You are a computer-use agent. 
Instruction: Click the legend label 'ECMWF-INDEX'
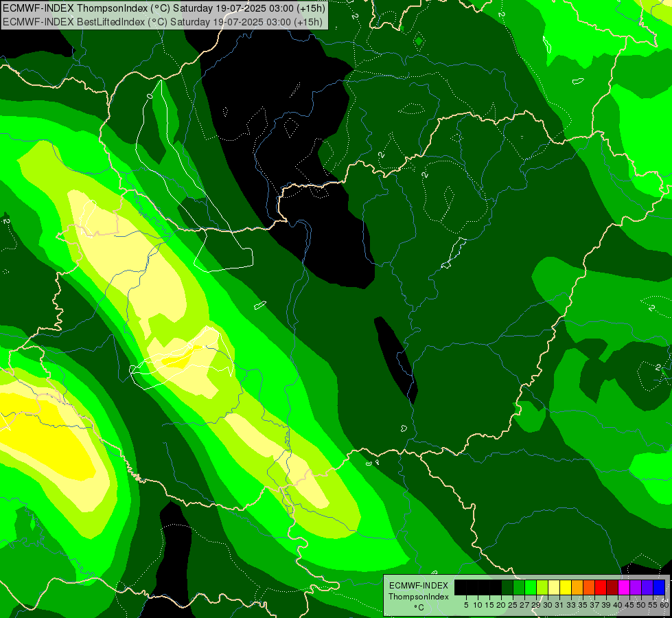418,586
